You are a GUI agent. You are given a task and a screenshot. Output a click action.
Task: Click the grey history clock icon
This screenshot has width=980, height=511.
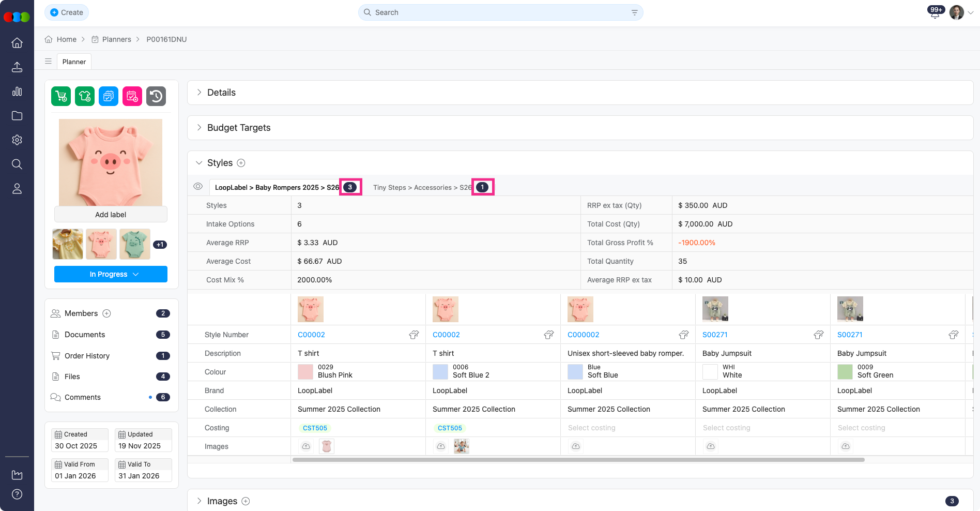[156, 96]
